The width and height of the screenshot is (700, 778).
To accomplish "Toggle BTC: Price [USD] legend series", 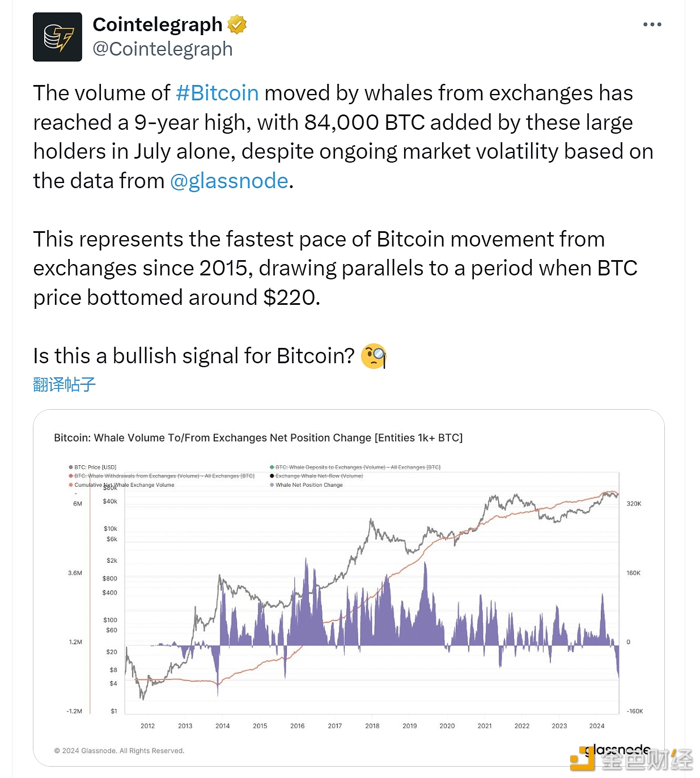I will click(x=92, y=467).
